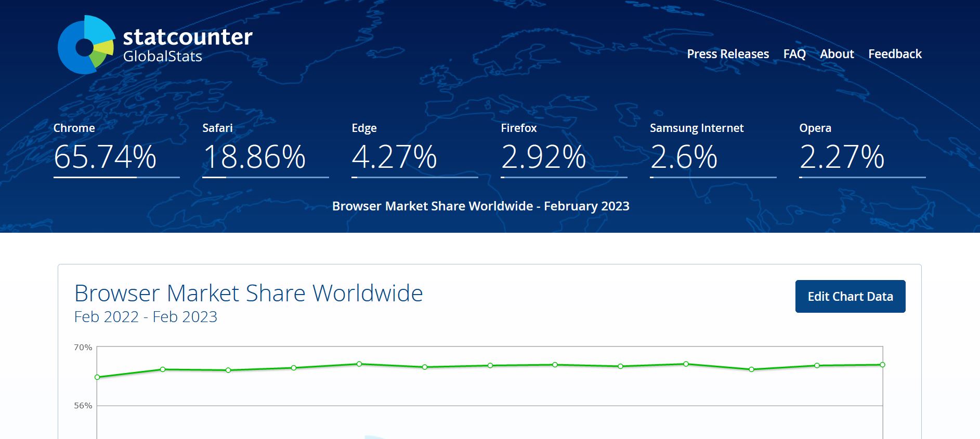
Task: Select the Opera 2.27% statistic
Action: 842,156
